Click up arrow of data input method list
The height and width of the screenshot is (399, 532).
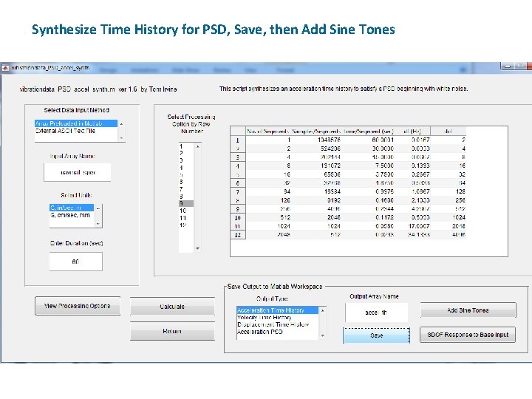(121, 124)
